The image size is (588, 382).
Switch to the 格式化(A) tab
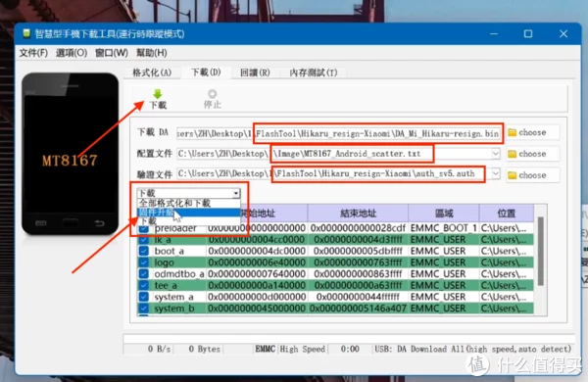tap(152, 72)
